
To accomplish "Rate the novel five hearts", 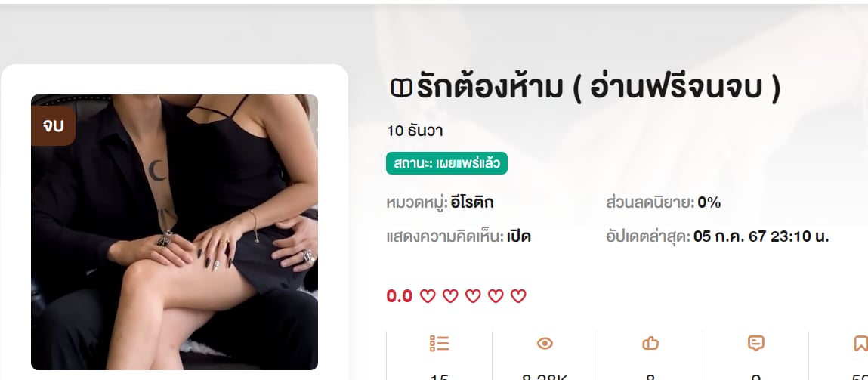I will [x=518, y=296].
